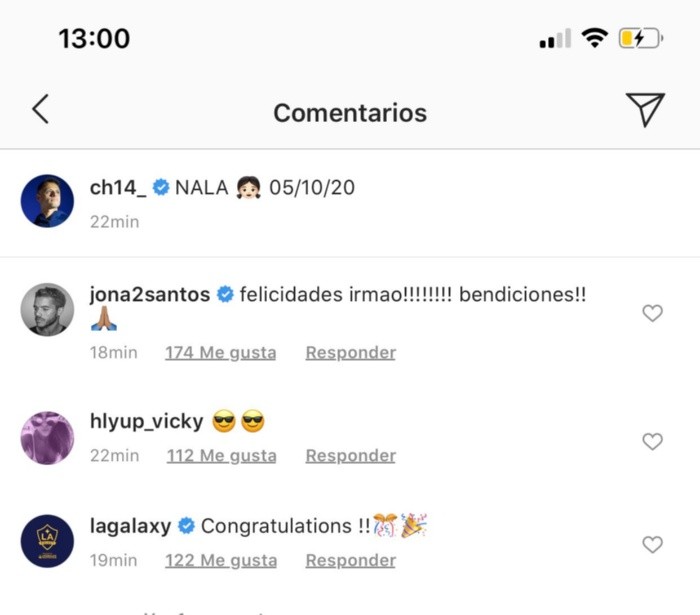Reply to lagalaxy via Responder
700x615 pixels.
pos(350,561)
